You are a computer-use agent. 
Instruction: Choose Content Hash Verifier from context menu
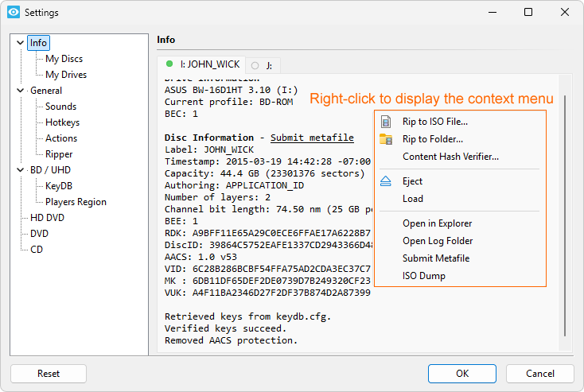[450, 157]
